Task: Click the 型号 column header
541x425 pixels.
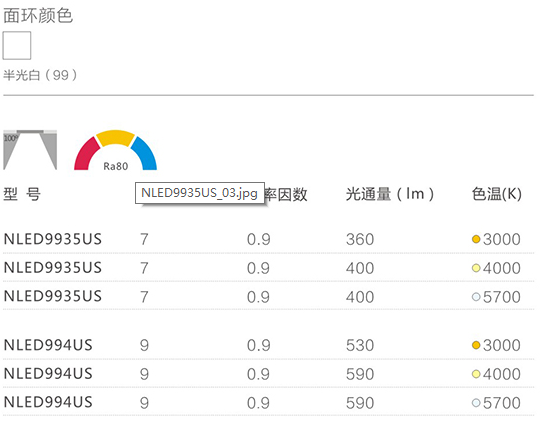Action: coord(22,194)
